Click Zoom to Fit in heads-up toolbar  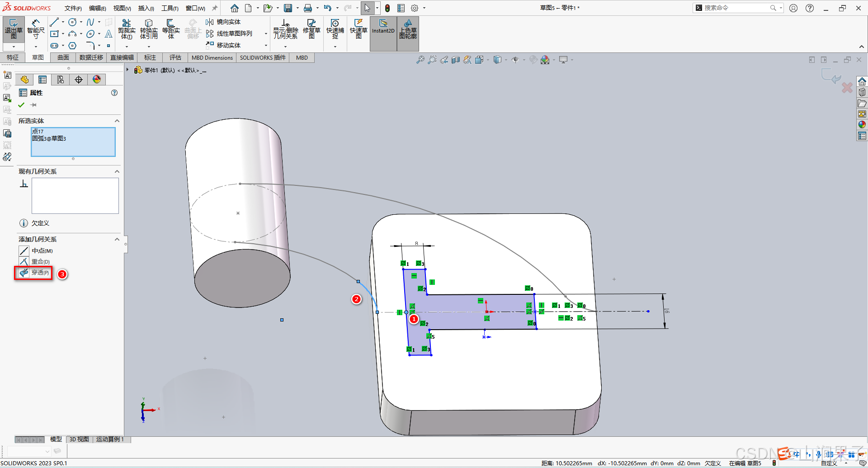[x=420, y=59]
